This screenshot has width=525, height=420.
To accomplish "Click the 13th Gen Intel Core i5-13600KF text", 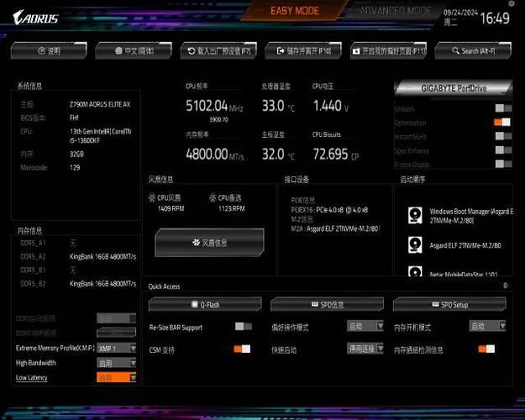I will point(101,136).
